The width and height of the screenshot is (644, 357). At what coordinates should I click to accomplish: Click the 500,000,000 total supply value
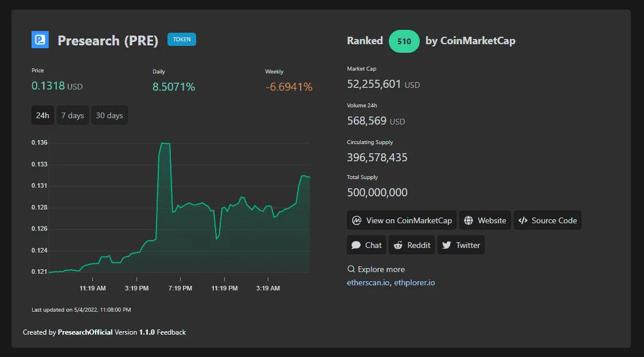tap(377, 192)
